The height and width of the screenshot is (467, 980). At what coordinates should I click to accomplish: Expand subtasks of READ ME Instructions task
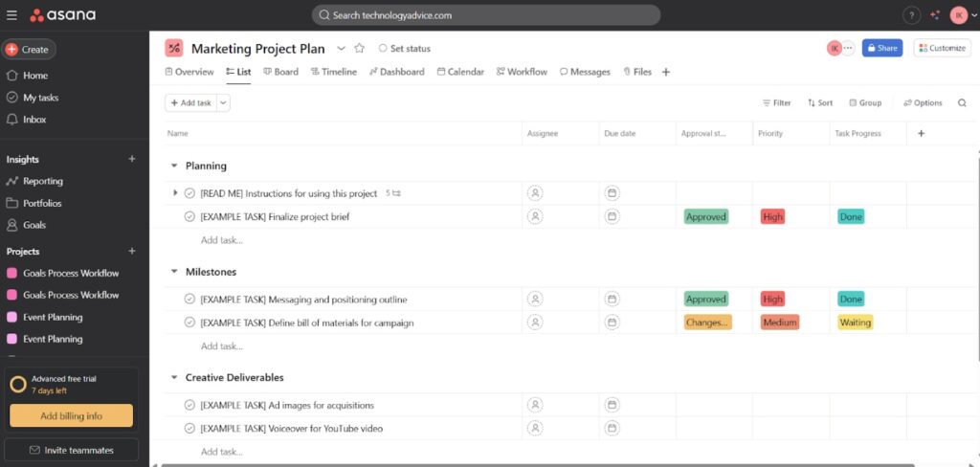point(175,193)
